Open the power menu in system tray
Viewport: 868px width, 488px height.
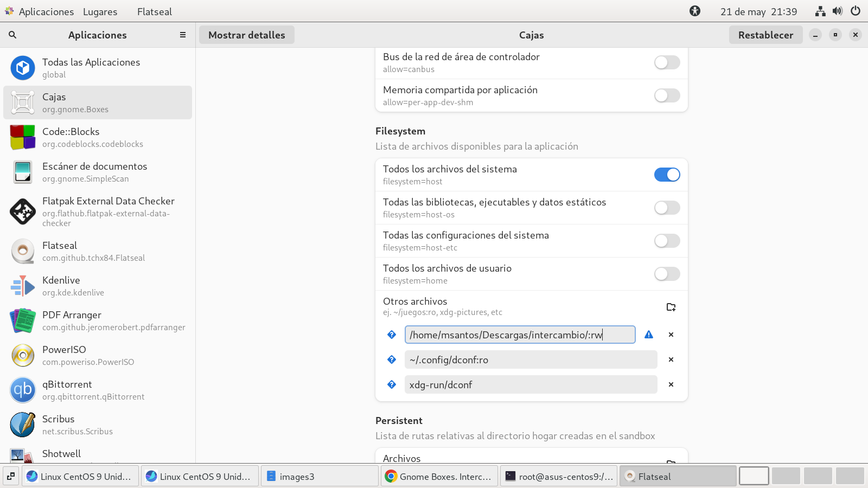point(856,11)
